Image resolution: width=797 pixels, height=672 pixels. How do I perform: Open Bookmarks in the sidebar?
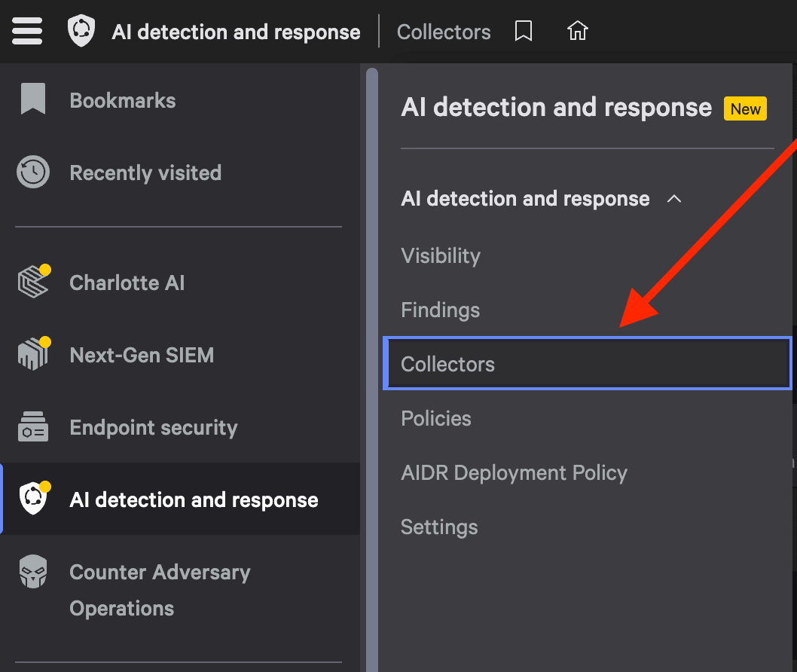point(123,101)
